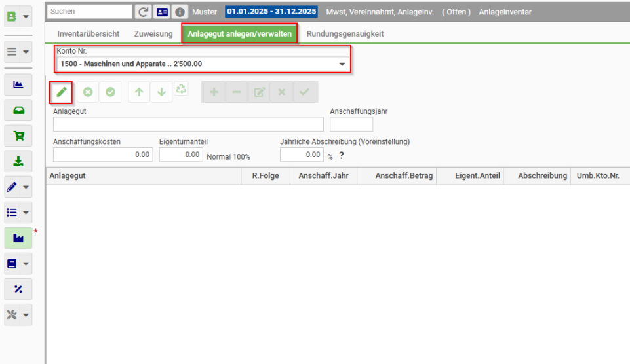Move entry up with the arrow icon
The width and height of the screenshot is (630, 364).
(x=139, y=92)
